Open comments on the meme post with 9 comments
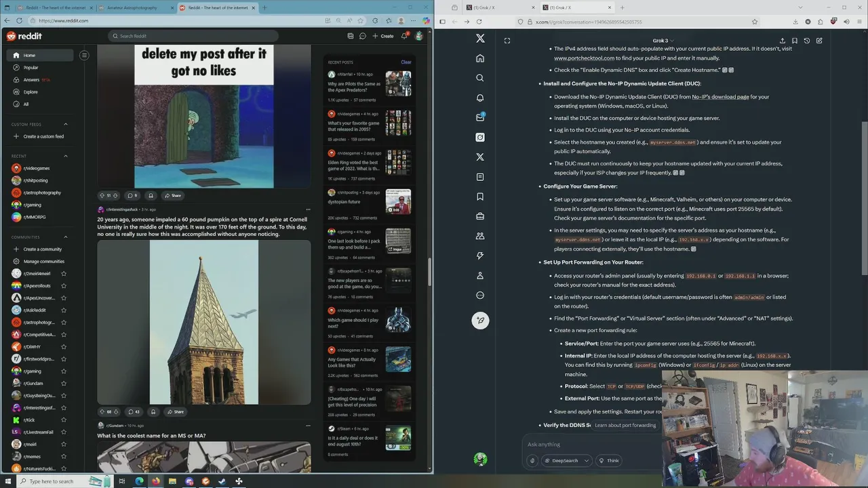The height and width of the screenshot is (488, 868). (132, 195)
